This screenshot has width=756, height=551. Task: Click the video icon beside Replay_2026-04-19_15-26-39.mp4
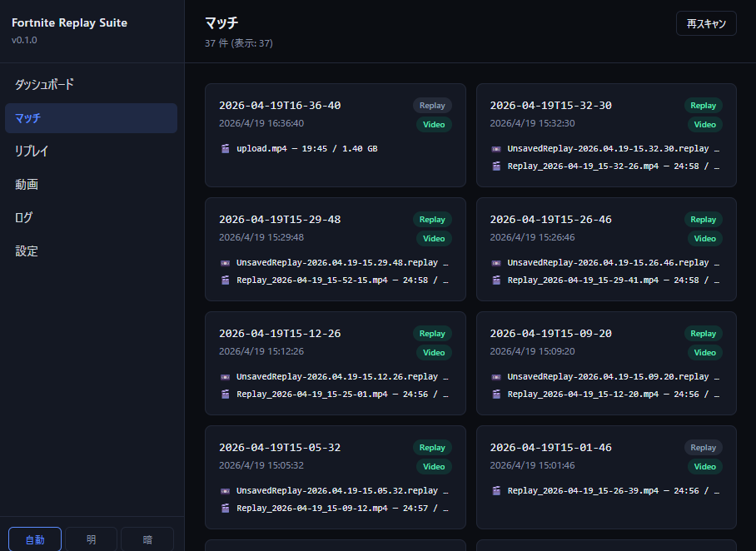click(496, 491)
